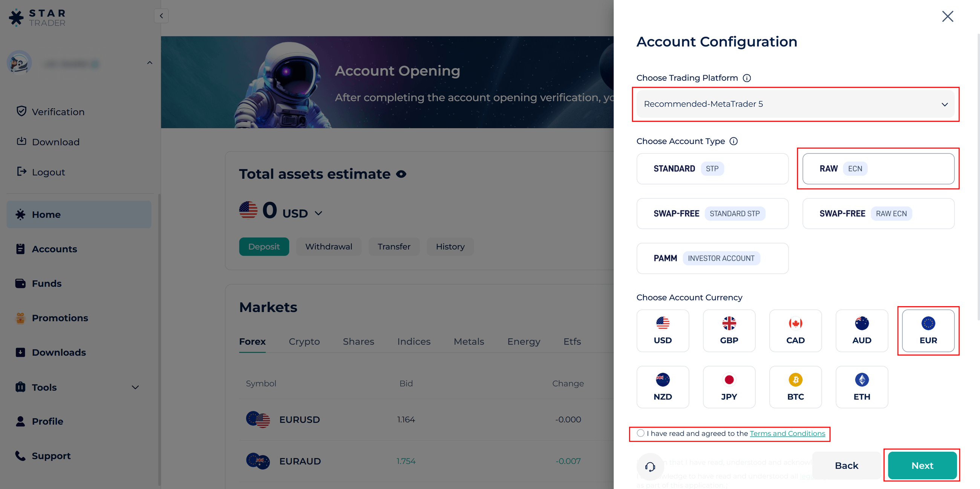
Task: Select Home from the sidebar
Action: pos(46,214)
